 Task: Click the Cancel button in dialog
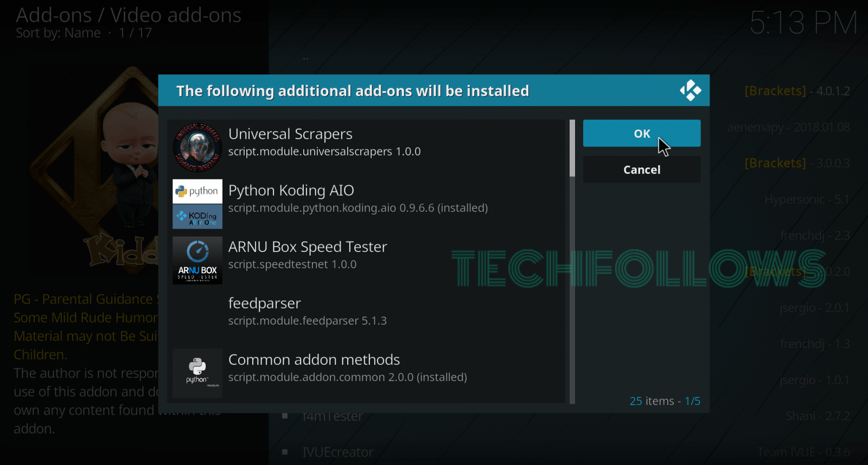click(x=642, y=170)
